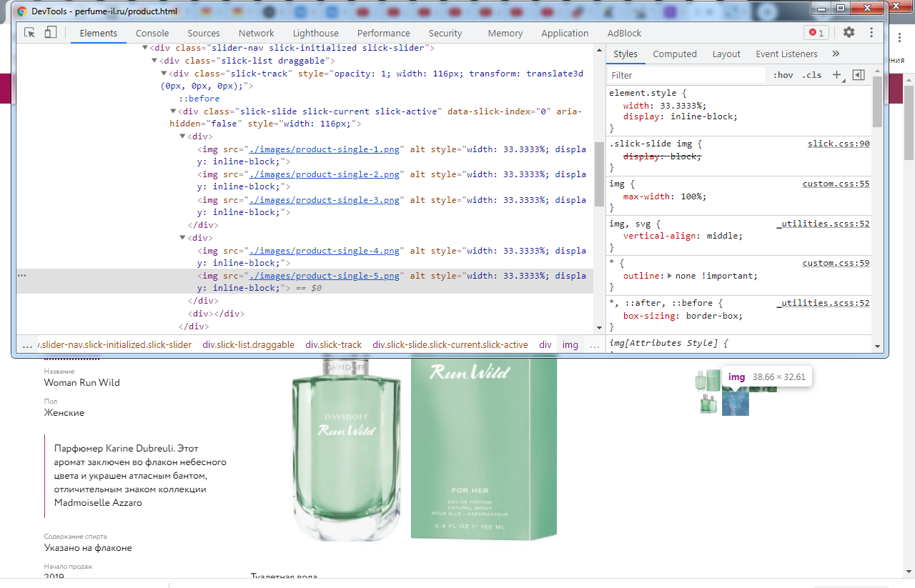Image resolution: width=915 pixels, height=588 pixels.
Task: Click the empty <div></div> tree row
Action: click(217, 313)
